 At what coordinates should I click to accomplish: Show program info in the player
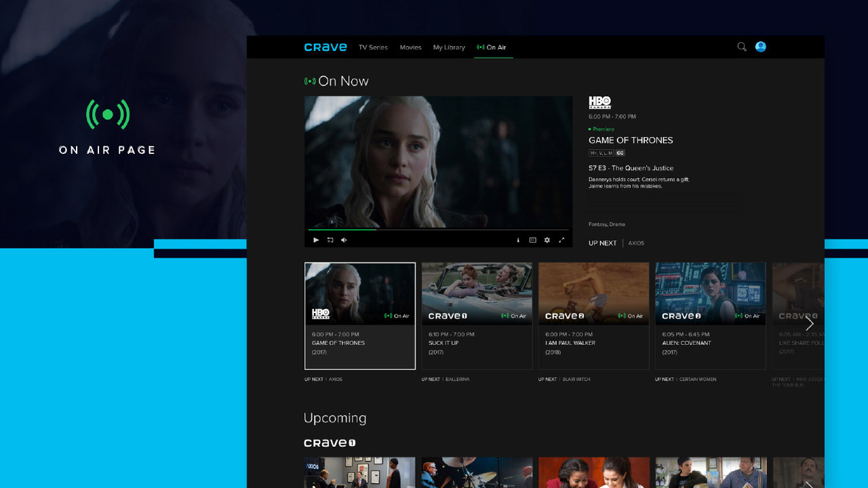tap(518, 240)
